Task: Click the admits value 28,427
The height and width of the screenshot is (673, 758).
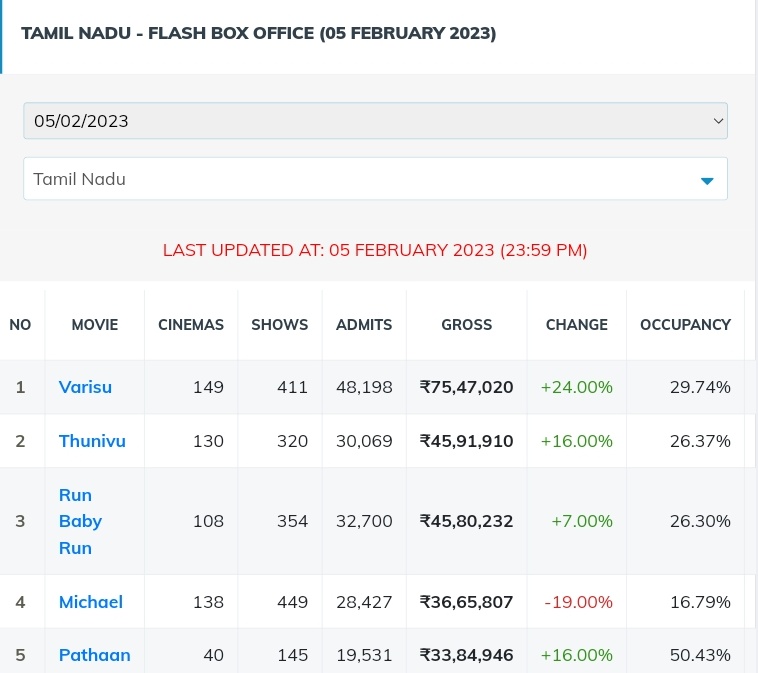Action: pos(364,602)
